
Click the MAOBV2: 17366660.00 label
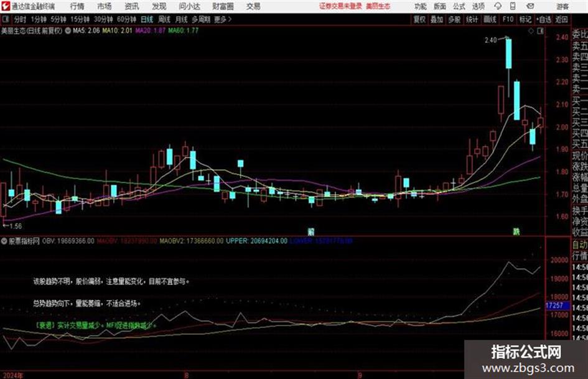(192, 241)
